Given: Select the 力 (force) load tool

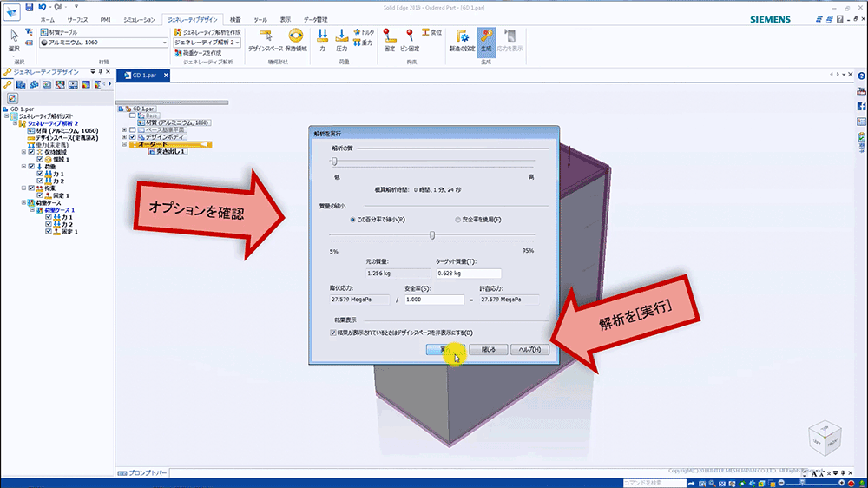Looking at the screenshot, I should click(x=322, y=41).
